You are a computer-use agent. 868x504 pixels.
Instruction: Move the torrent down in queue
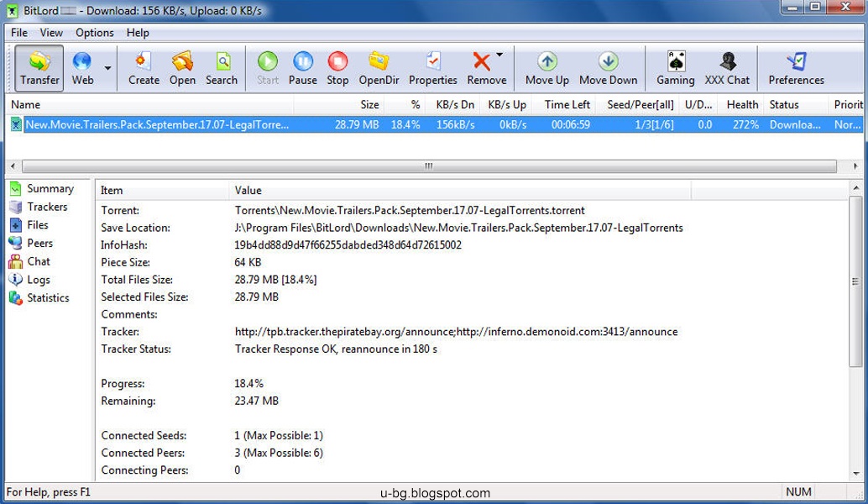(x=608, y=68)
